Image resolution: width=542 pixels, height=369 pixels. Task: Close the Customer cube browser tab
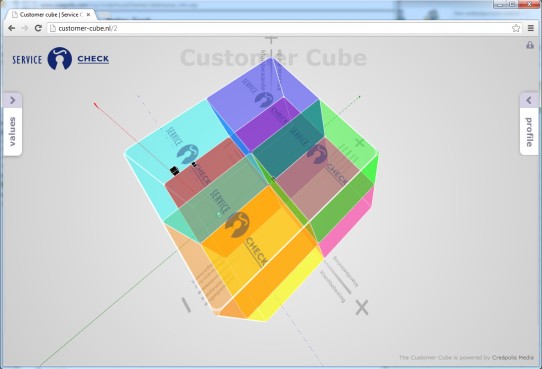point(88,15)
